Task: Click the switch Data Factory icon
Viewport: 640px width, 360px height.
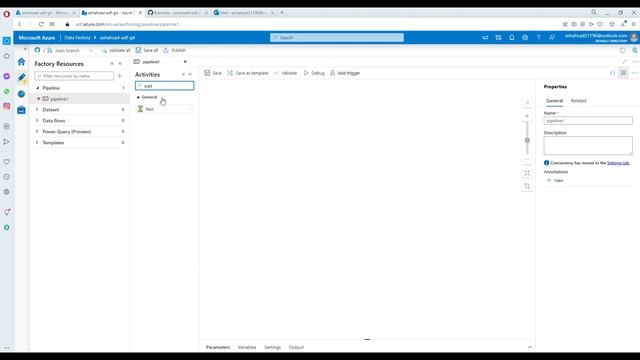Action: coord(498,38)
